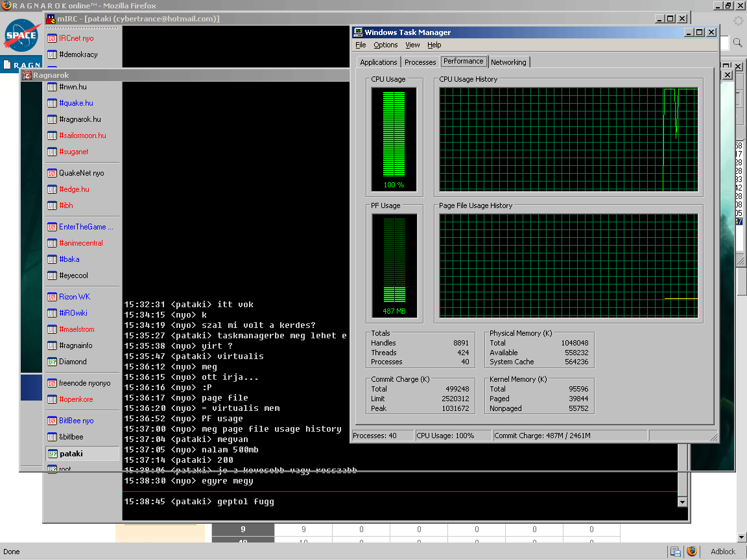Click the Firefox icon in status bar

692,552
